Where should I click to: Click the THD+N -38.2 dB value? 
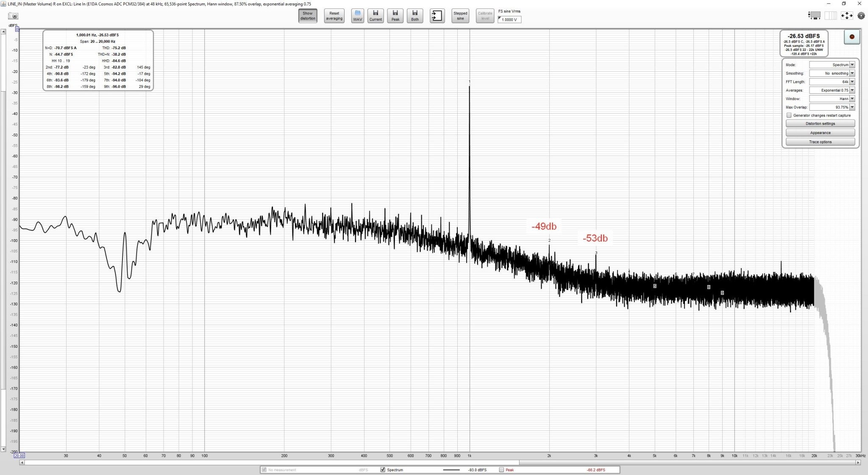coord(119,54)
